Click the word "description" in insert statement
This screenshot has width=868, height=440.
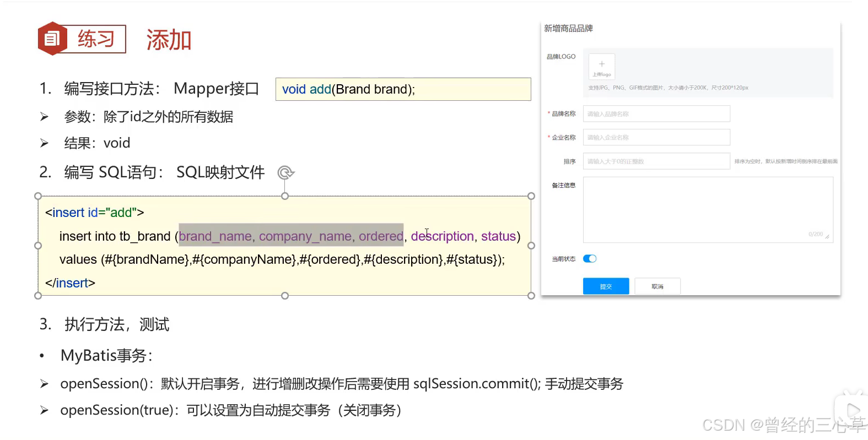point(442,236)
